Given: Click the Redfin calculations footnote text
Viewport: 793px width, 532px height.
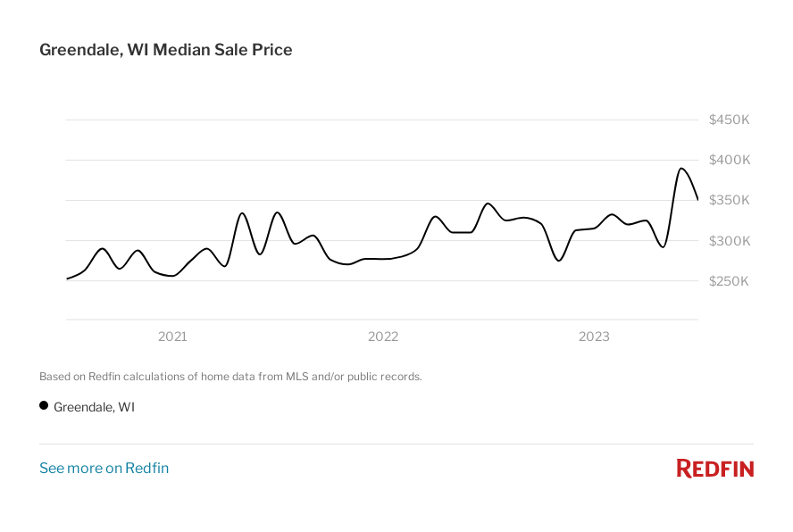Looking at the screenshot, I should click(x=230, y=377).
